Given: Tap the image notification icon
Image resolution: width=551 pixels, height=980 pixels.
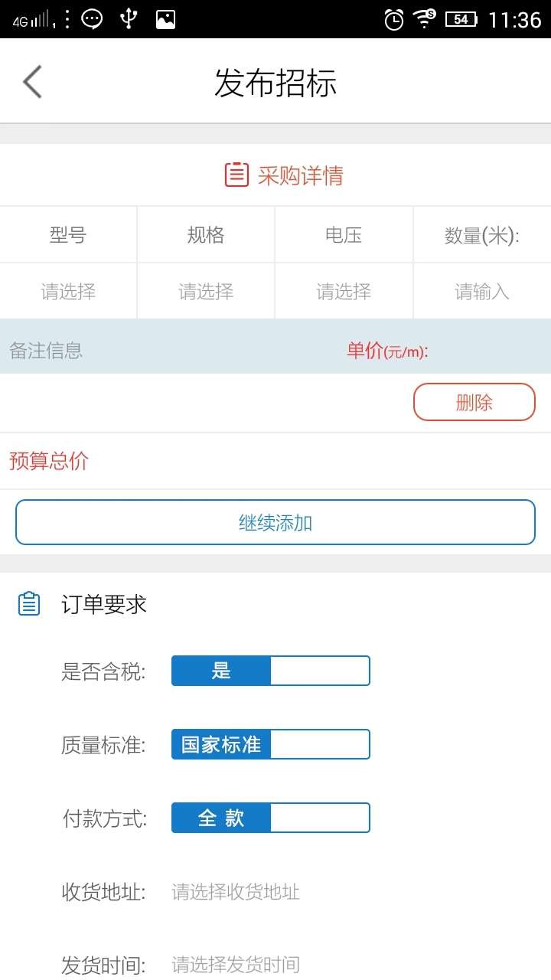Looking at the screenshot, I should coord(165,19).
